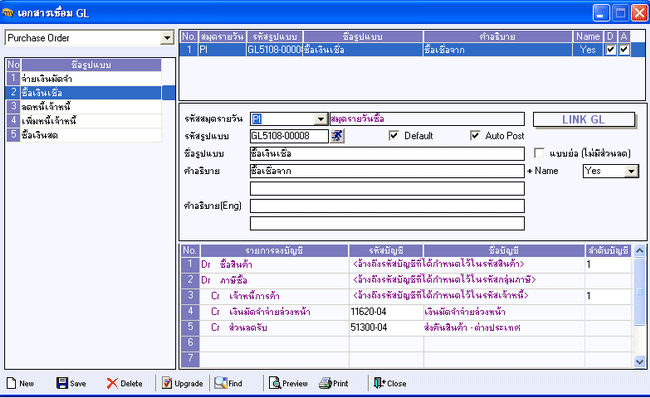The height and width of the screenshot is (398, 650).
Task: Click the title bar application icon
Action: pos(7,12)
